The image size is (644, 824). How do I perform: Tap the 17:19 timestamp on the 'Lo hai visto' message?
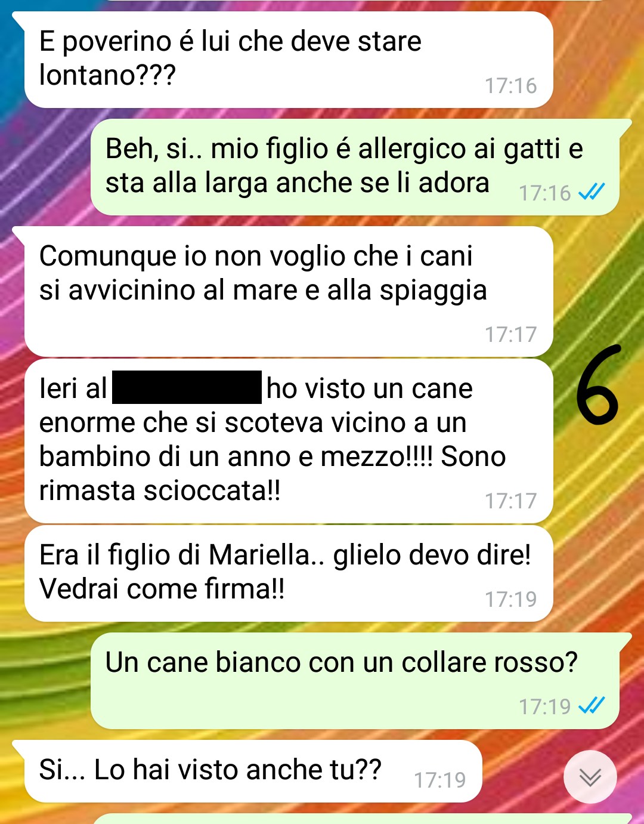[x=439, y=780]
